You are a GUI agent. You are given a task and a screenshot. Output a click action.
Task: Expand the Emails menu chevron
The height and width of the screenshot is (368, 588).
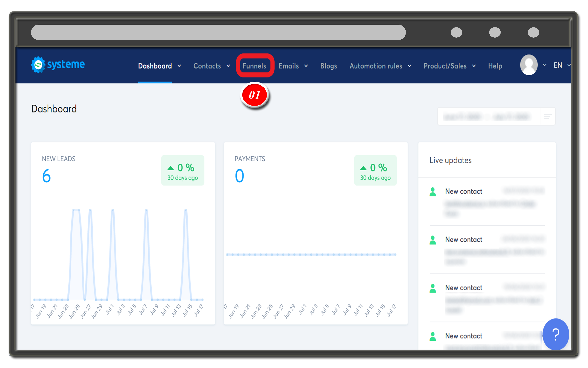(x=306, y=66)
